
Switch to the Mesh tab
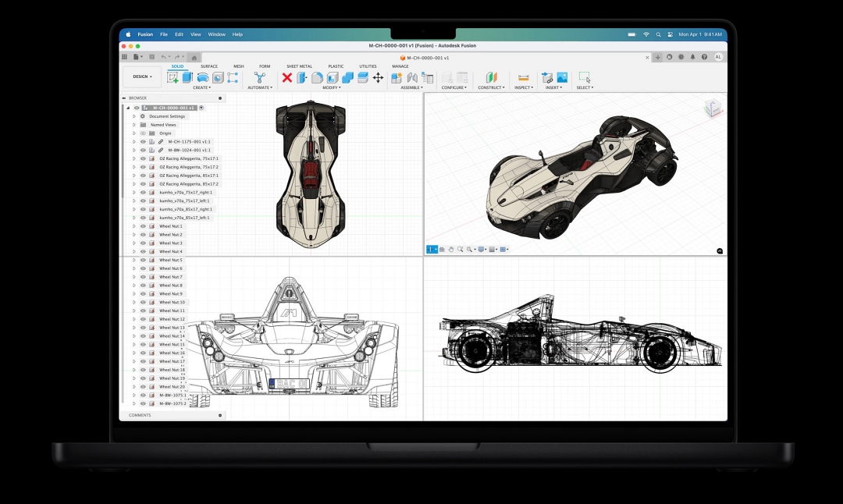(x=239, y=66)
